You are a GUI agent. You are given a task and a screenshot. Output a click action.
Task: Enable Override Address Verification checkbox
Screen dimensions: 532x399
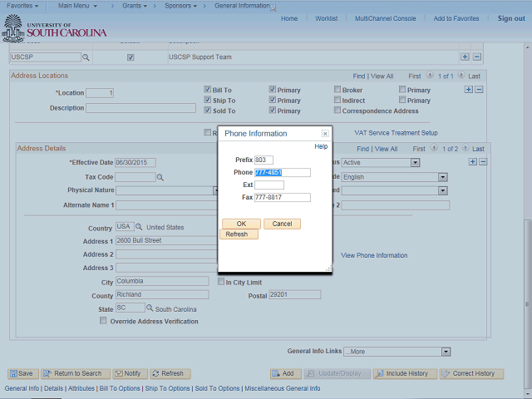[x=103, y=321]
